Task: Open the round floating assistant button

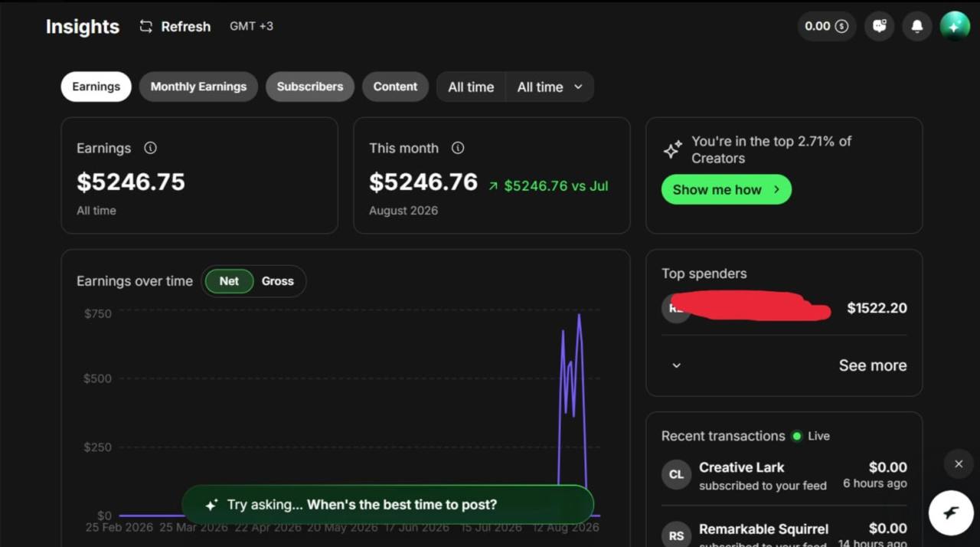Action: (951, 513)
